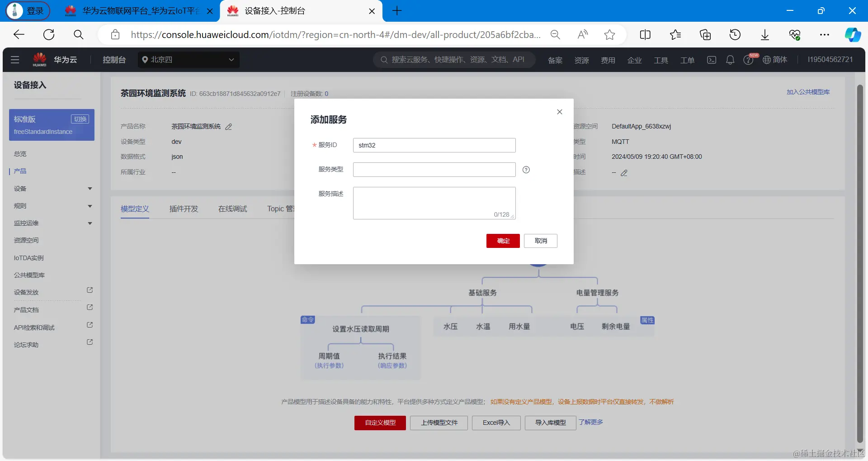Switch to the 插件开发 tab
Viewport: 868px width, 461px height.
tap(184, 209)
